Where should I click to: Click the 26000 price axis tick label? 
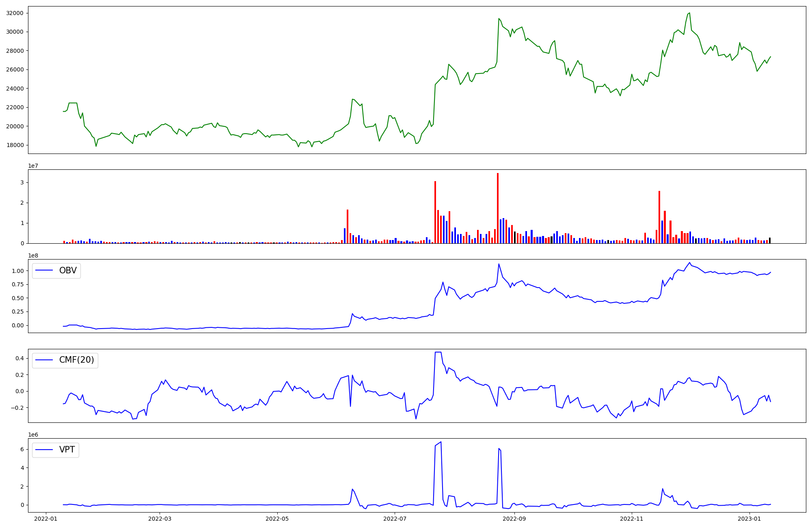point(15,69)
